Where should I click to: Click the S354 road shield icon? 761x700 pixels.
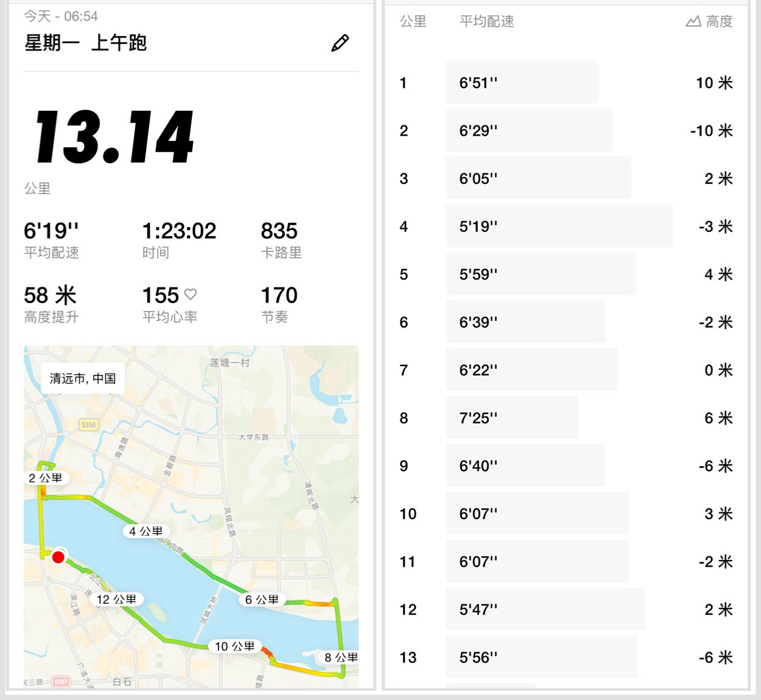89,425
